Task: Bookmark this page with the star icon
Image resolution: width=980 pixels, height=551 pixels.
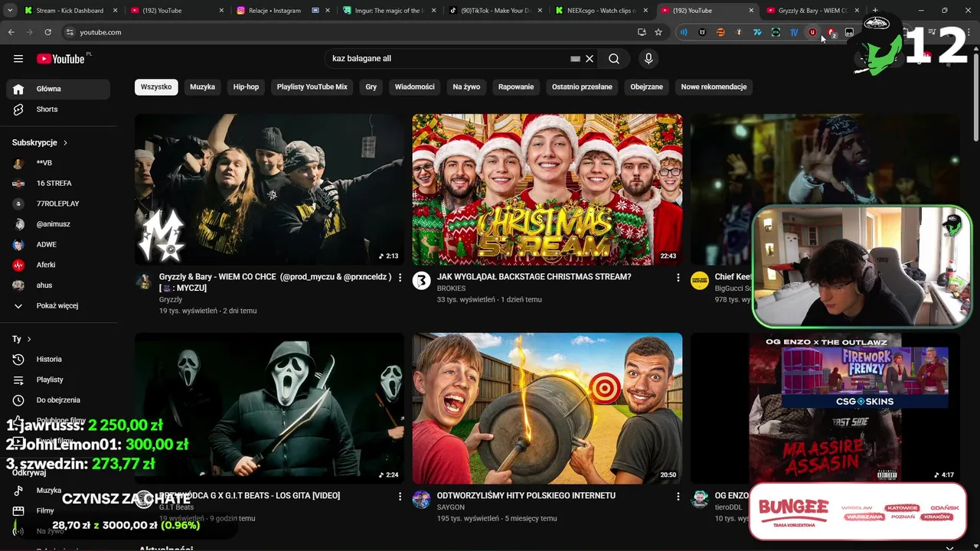Action: click(658, 32)
